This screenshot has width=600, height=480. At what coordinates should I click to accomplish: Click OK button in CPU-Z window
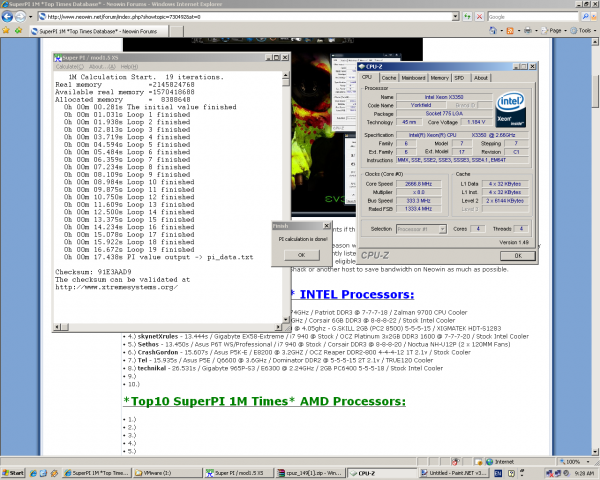tap(518, 256)
